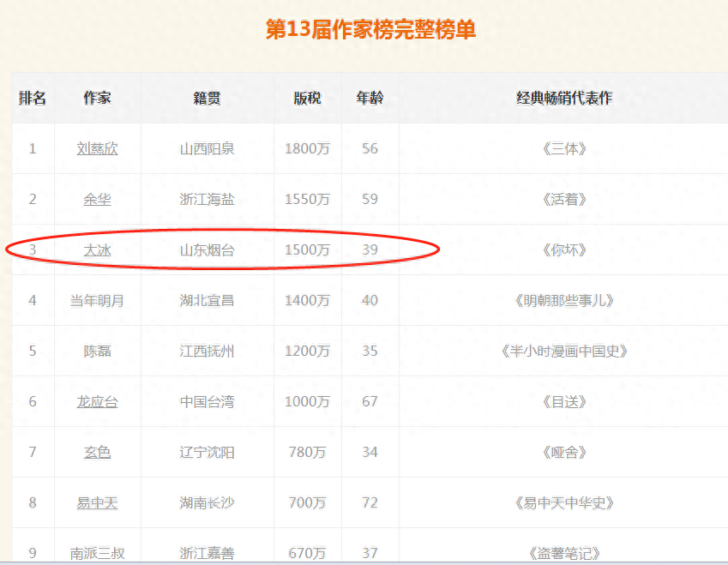Click the book title 《盗墓笔记》
The image size is (728, 565).
(x=564, y=553)
